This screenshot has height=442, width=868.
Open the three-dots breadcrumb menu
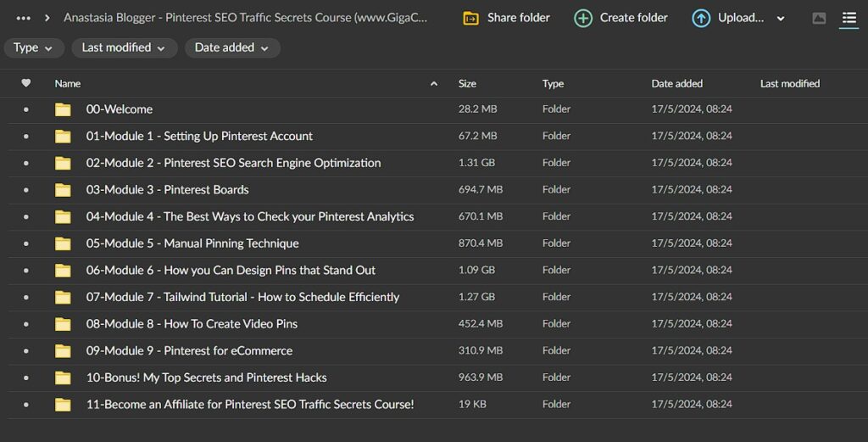click(23, 19)
